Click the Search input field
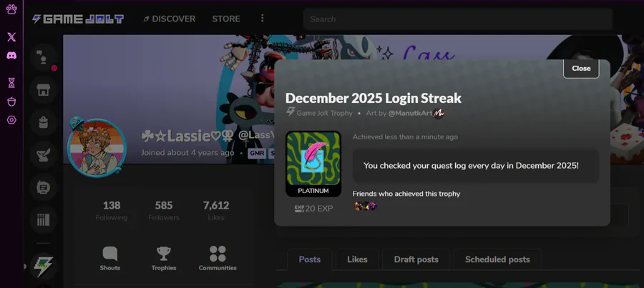Viewport: 644px width, 288px height. pos(458,19)
